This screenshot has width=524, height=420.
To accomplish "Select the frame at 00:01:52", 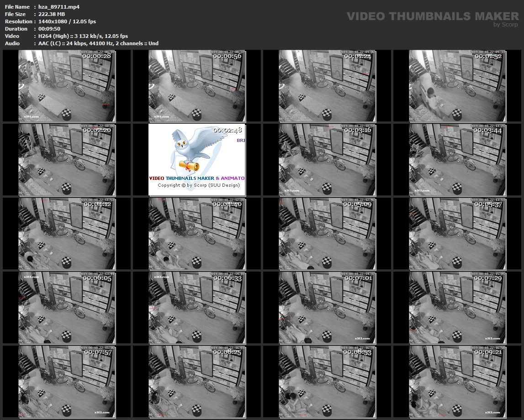I will (x=457, y=86).
